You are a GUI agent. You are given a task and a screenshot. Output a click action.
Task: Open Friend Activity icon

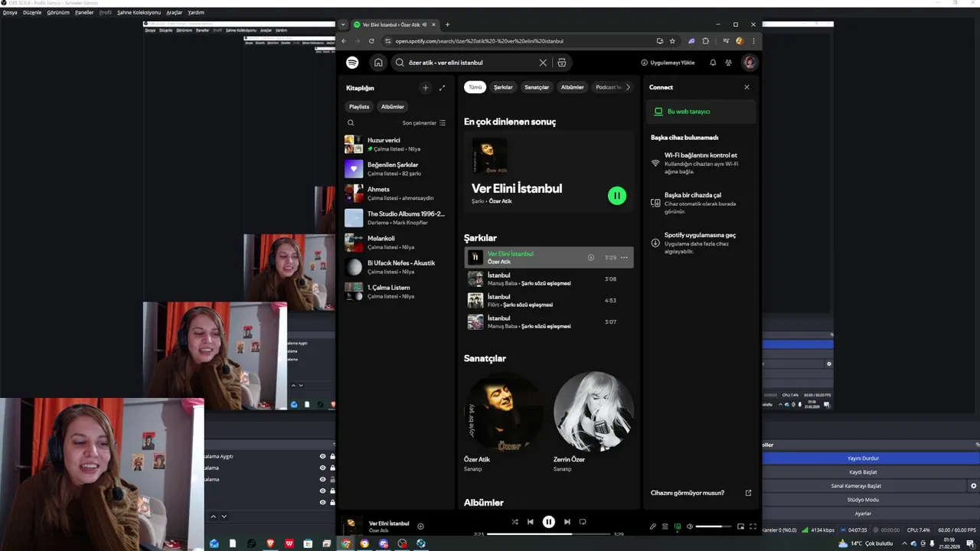coord(728,63)
